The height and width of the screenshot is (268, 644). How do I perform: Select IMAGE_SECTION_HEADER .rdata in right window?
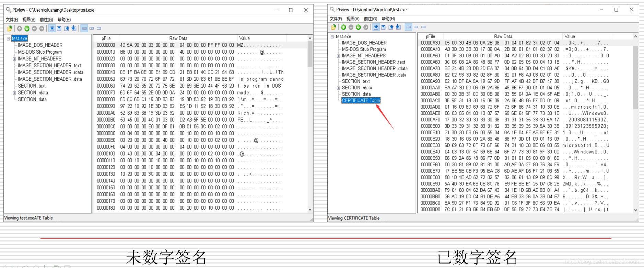[375, 68]
